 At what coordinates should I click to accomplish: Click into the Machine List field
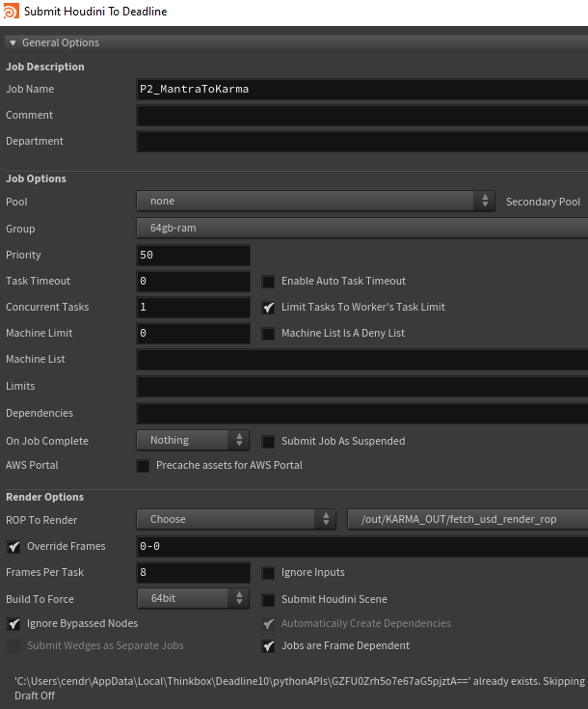pos(362,360)
